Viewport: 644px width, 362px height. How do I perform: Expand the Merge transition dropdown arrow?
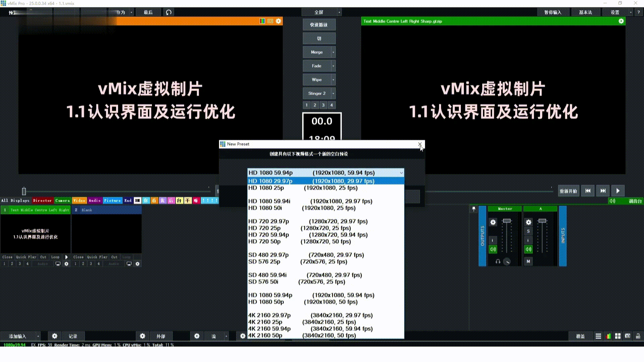333,52
